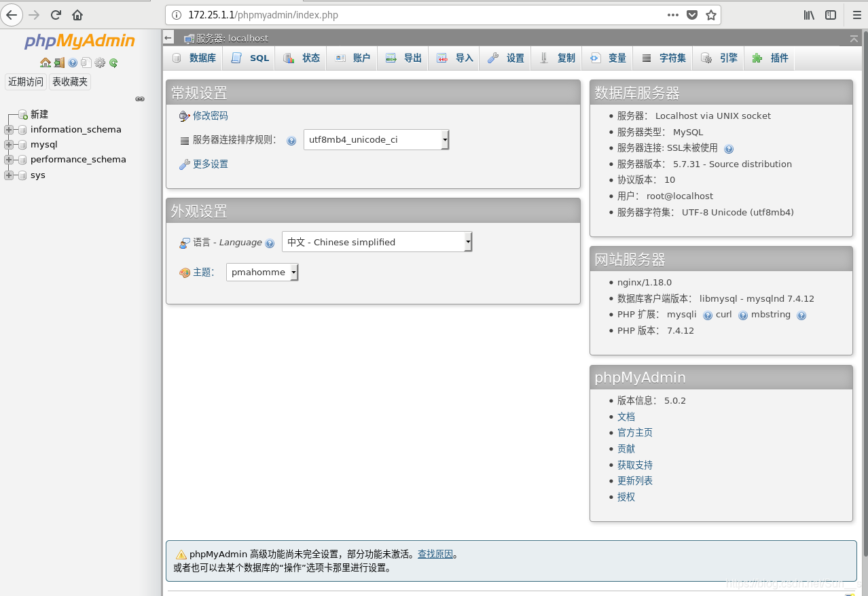
Task: Open the 引擎 tab
Action: pos(719,58)
